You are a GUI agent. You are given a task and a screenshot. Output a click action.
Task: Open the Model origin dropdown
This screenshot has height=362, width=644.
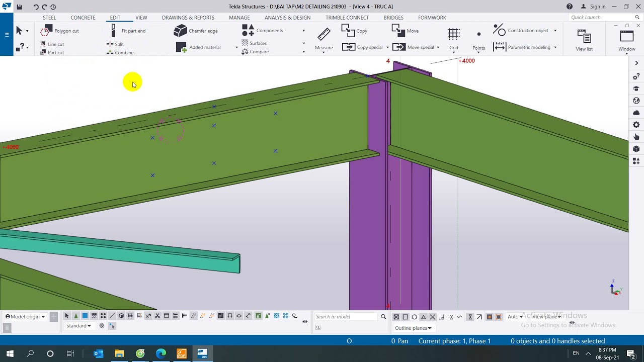click(25, 317)
